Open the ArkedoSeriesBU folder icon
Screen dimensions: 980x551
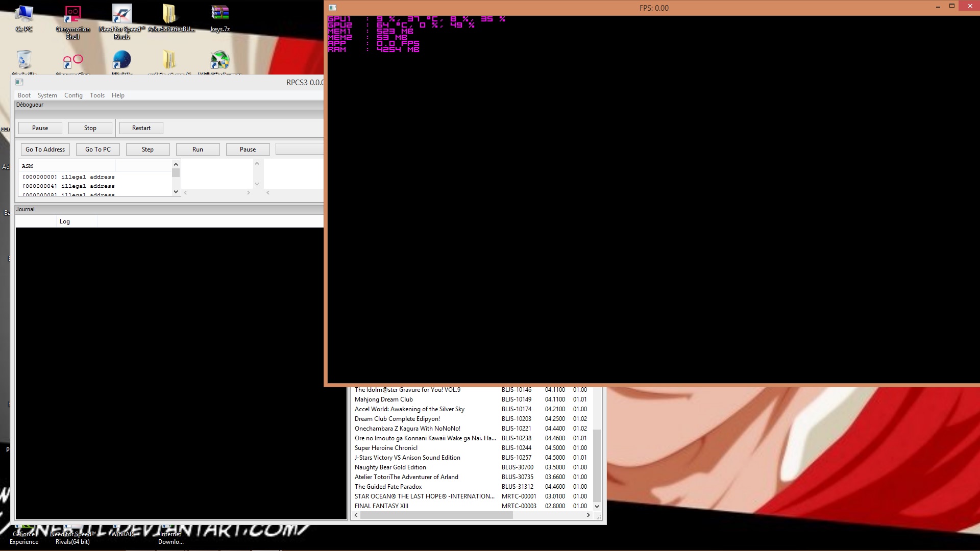(x=171, y=18)
